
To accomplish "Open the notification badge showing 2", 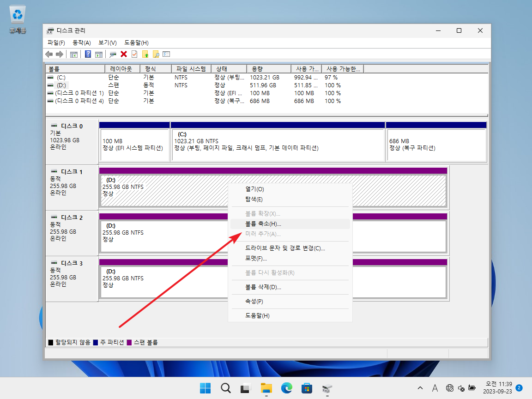I will 519,388.
